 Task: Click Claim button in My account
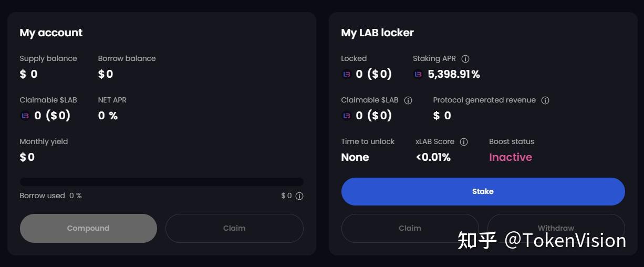pos(234,228)
